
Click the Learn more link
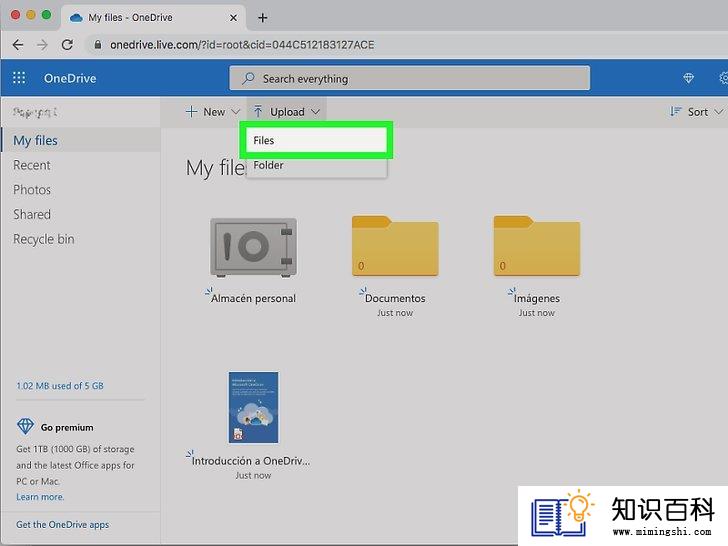click(x=40, y=497)
